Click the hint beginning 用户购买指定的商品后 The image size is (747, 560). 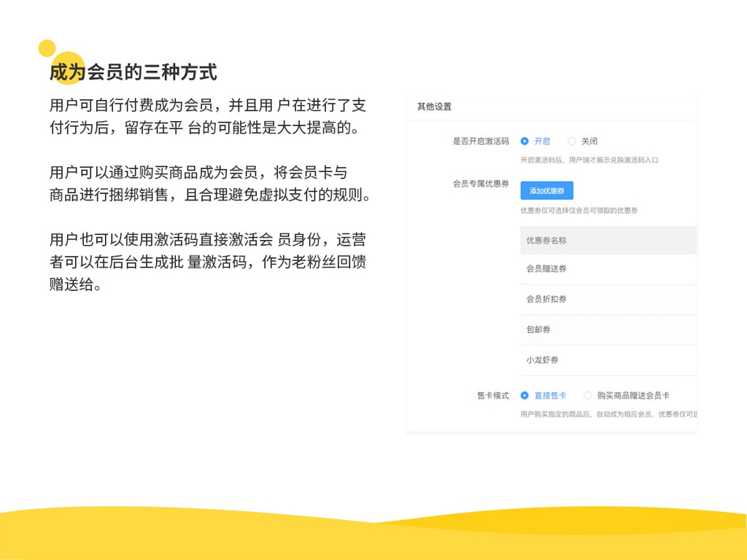click(x=608, y=414)
